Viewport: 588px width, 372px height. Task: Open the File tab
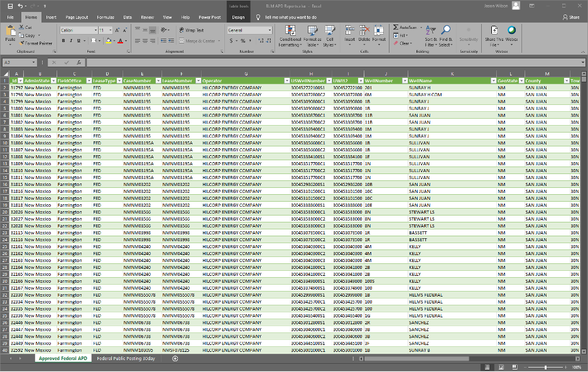11,17
